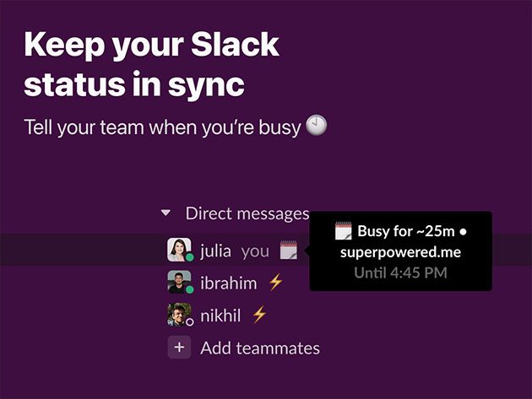Click the Until 4:45 PM text in the tooltip
532x399 pixels.
coord(401,273)
